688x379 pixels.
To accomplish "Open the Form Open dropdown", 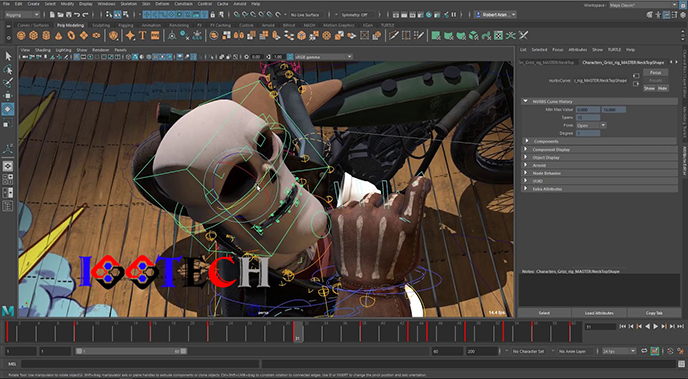I will coord(591,125).
